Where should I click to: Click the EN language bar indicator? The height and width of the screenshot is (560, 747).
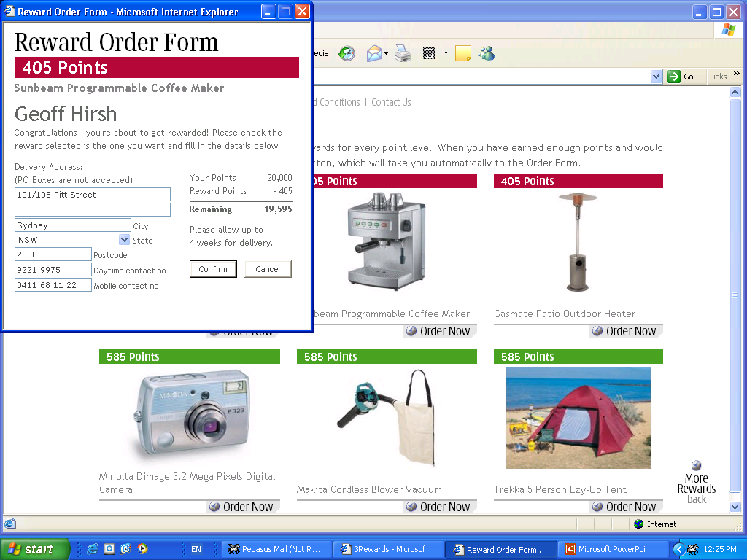pos(196,549)
